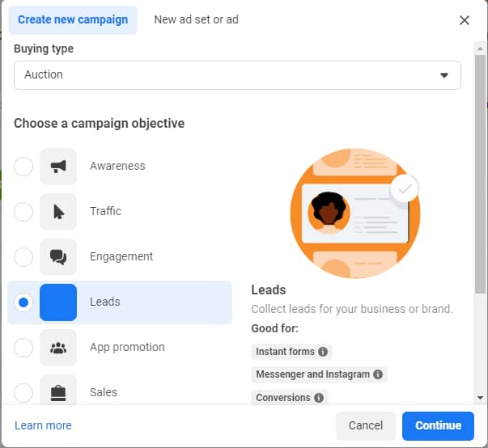Click the 'Buying type' label
Viewport: 488px width, 448px height.
pos(44,49)
